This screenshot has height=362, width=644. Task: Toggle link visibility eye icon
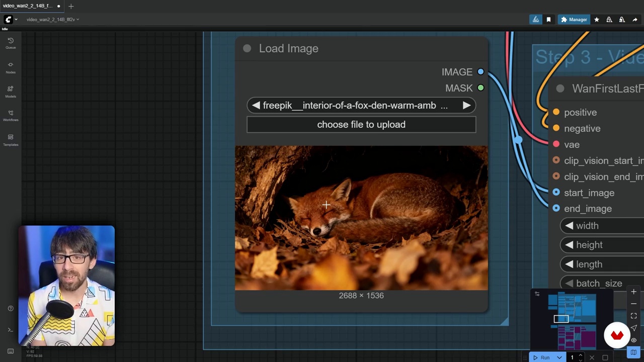point(633,340)
